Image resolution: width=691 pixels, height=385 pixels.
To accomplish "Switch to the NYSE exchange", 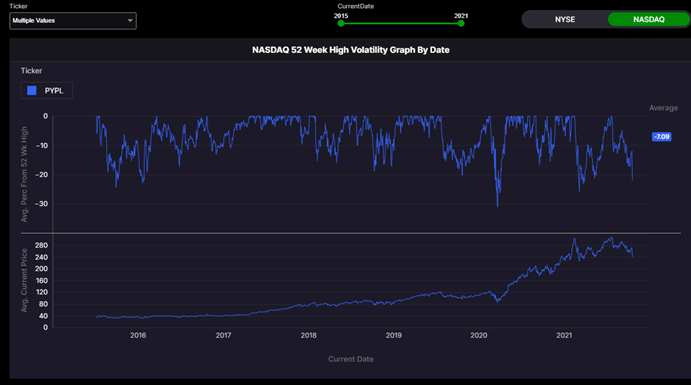I will pos(565,19).
